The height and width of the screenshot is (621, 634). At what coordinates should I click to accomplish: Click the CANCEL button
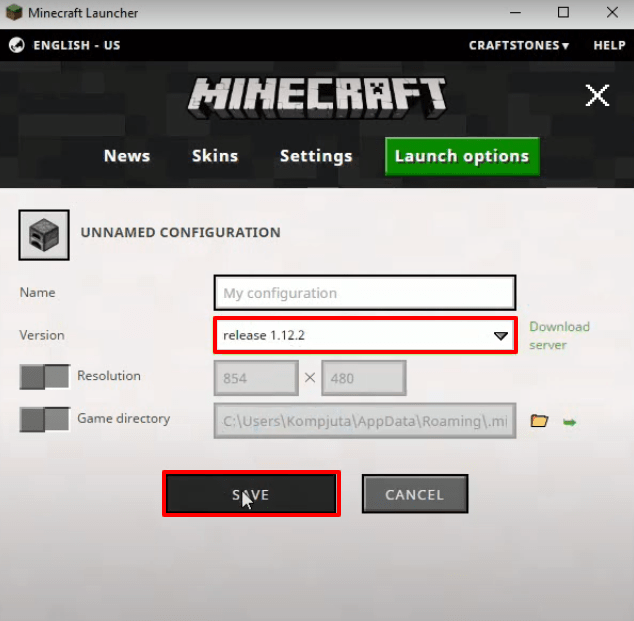415,494
